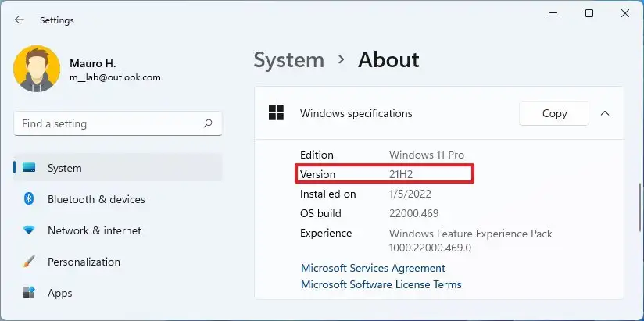Select System in the sidebar
This screenshot has width=644, height=321.
tap(118, 167)
